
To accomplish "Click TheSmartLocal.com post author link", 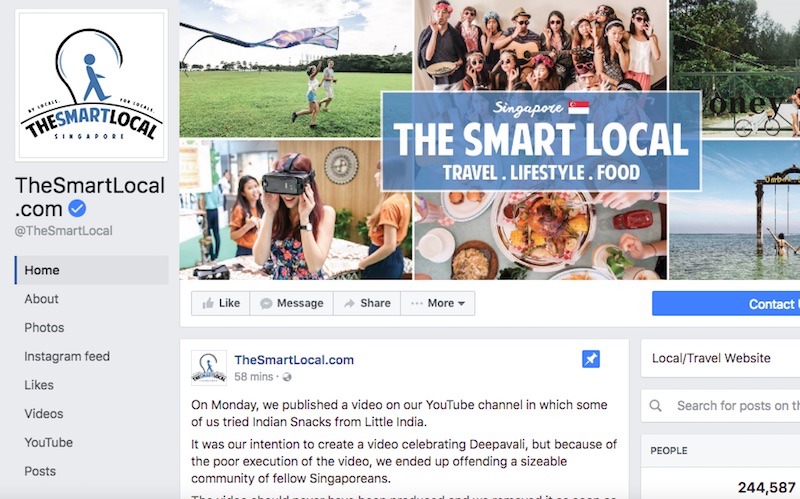I will [x=294, y=360].
